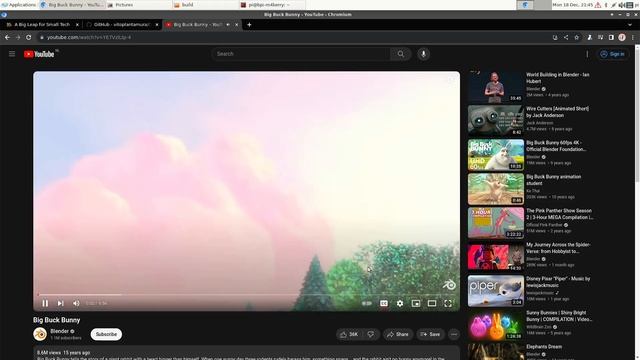Image resolution: width=640 pixels, height=360 pixels.
Task: Open a new browser tab
Action: (249, 24)
